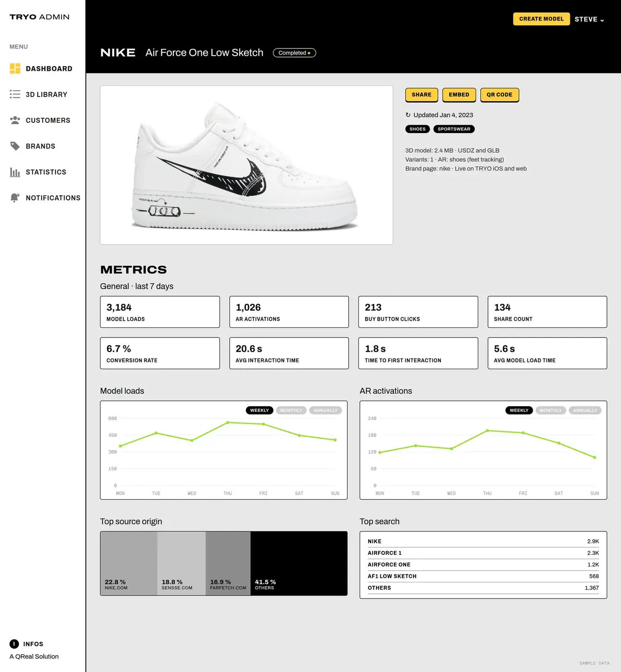
Task: Click the AF1 LOW SKETCH search row
Action: tap(483, 576)
